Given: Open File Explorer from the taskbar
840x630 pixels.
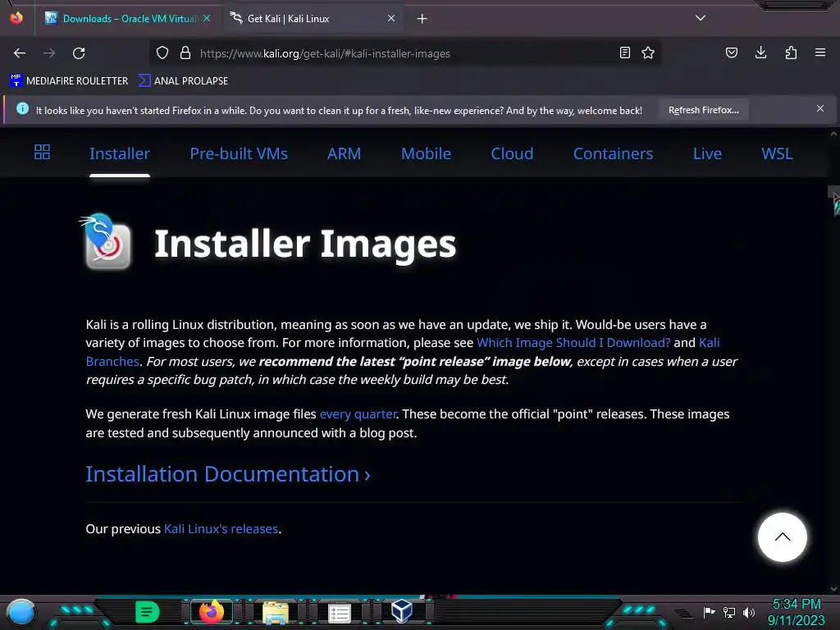Looking at the screenshot, I should 276,613.
